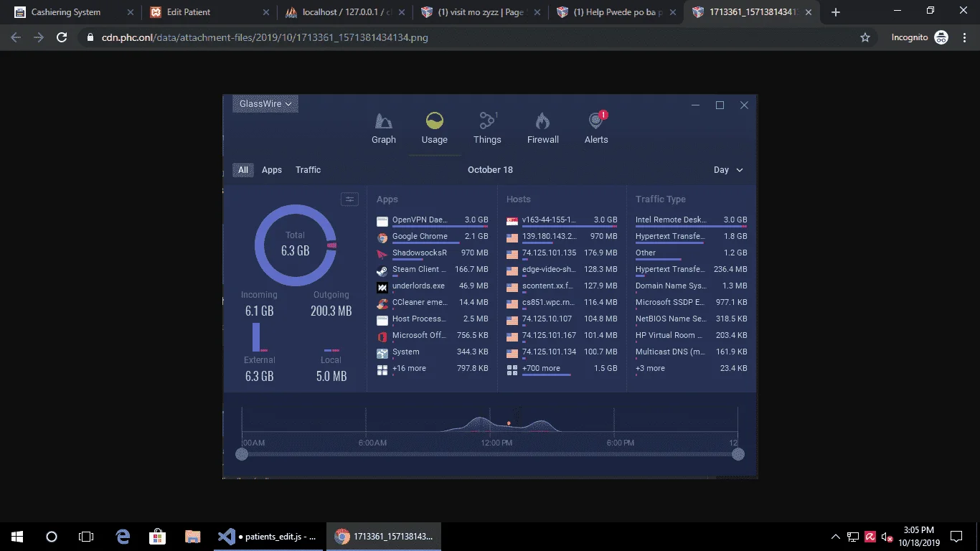This screenshot has height=551, width=980.
Task: Click the usage filter options sliders icon
Action: tap(349, 199)
